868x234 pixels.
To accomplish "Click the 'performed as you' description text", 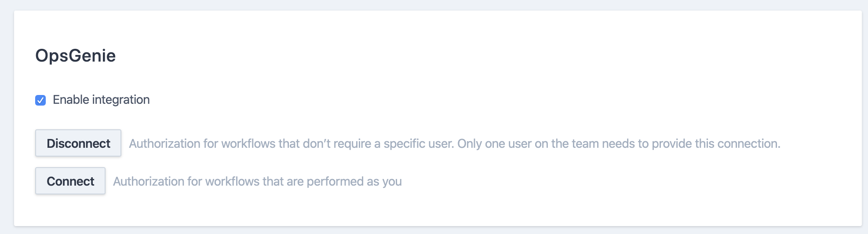I will (257, 182).
